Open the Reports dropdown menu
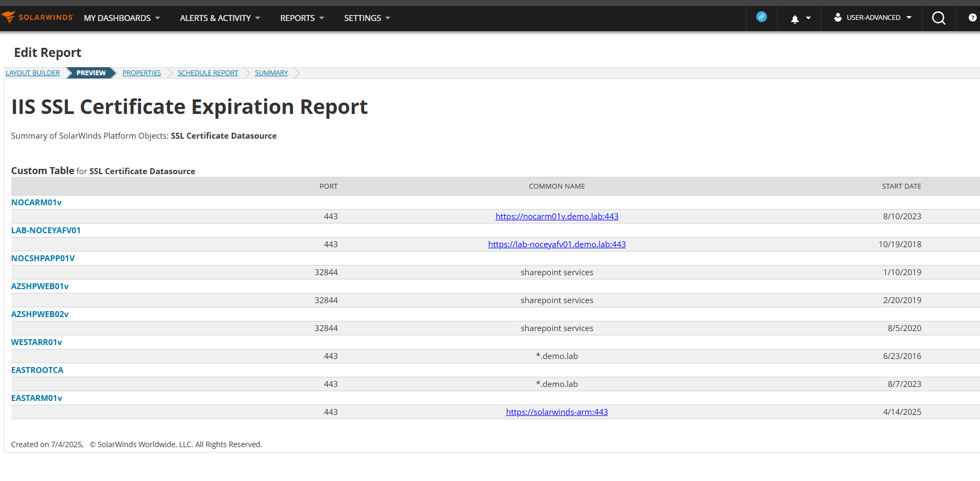This screenshot has width=980, height=481. 302,18
